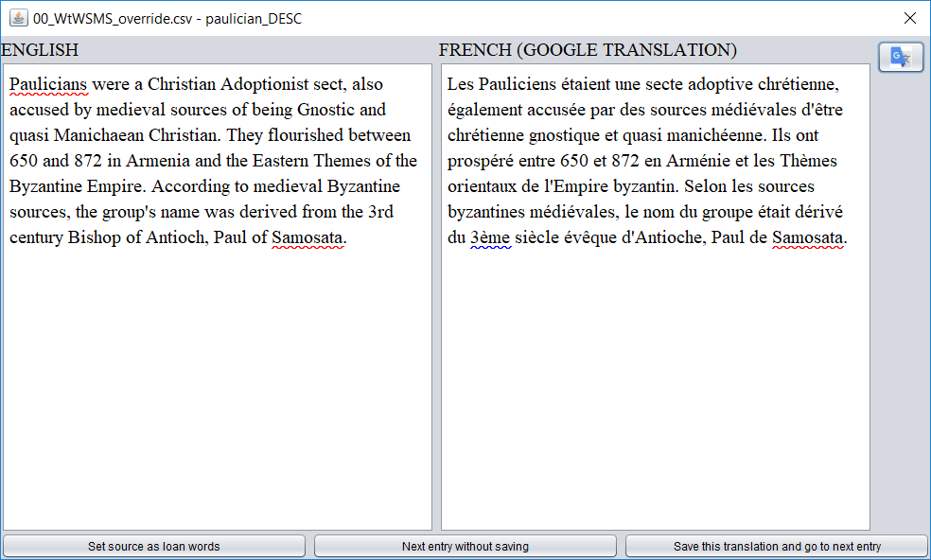931x560 pixels.
Task: Close the paulician_DESC translation window
Action: [x=909, y=17]
